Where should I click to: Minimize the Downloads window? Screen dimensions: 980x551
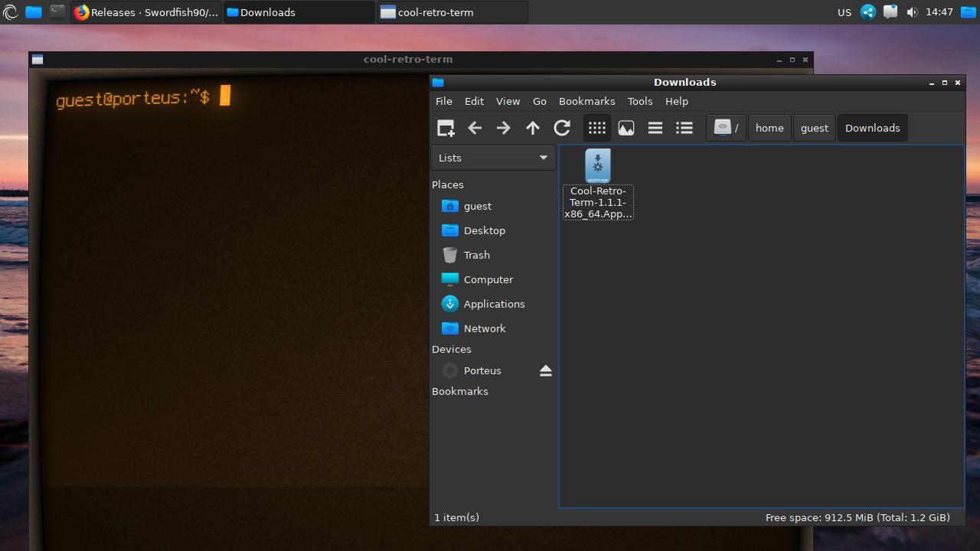932,83
